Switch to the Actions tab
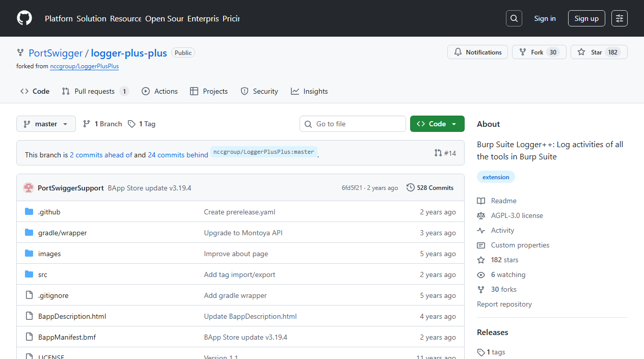644x359 pixels. [x=159, y=91]
